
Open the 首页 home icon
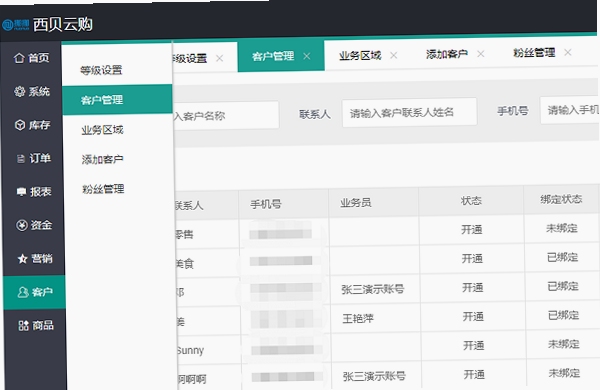pyautogui.click(x=19, y=58)
